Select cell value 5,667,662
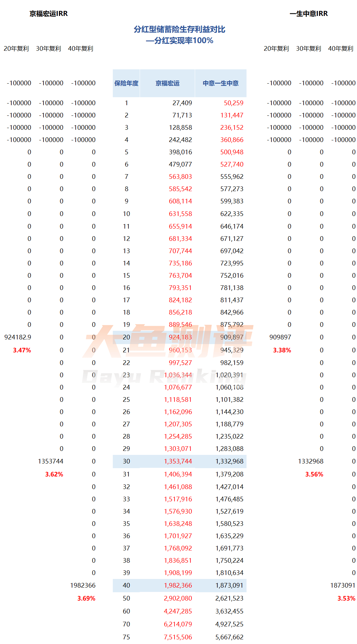 230,637
